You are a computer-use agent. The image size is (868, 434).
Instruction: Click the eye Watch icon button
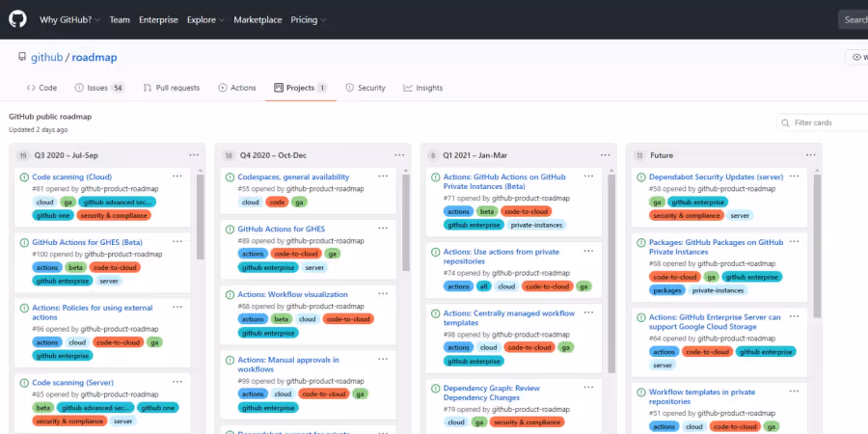pos(859,57)
